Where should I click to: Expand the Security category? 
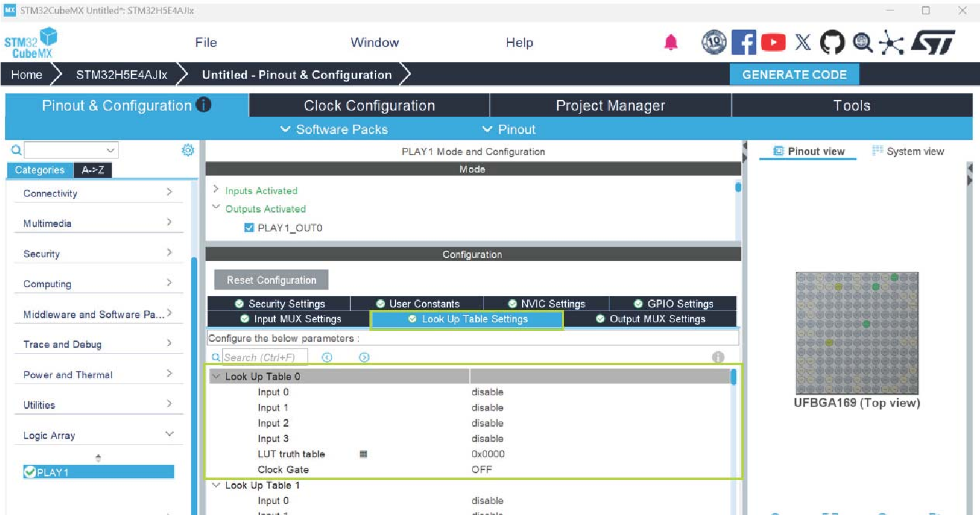click(x=169, y=252)
